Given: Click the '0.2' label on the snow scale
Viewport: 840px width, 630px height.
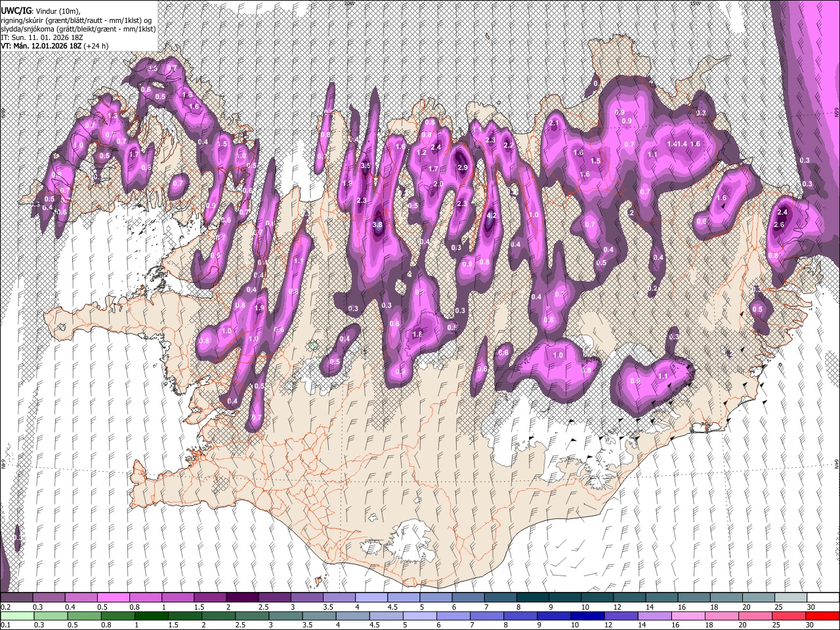Looking at the screenshot, I should (x=5, y=608).
